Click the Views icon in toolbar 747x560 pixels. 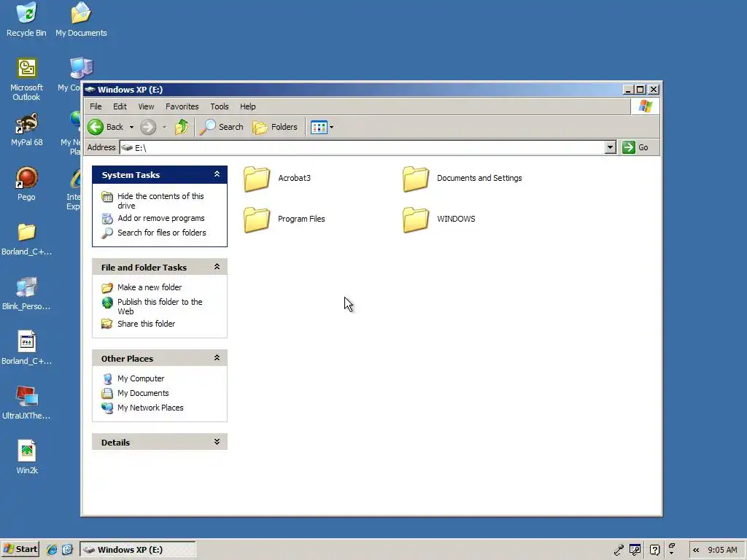[x=319, y=127]
